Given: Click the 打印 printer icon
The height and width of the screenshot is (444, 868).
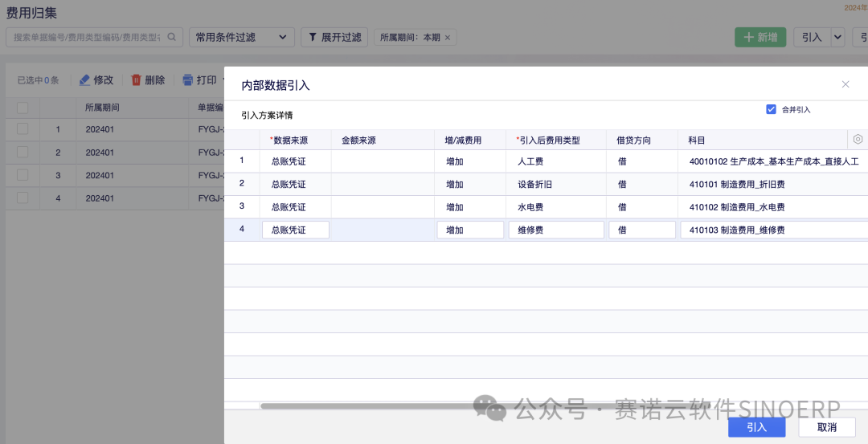Looking at the screenshot, I should [x=187, y=80].
